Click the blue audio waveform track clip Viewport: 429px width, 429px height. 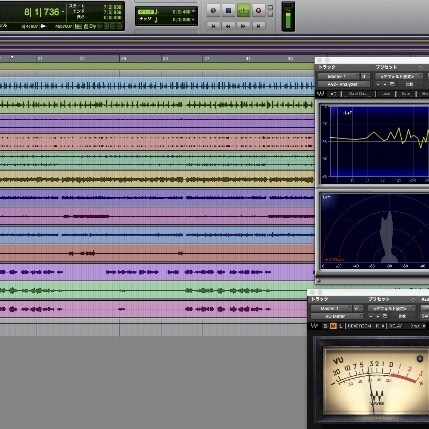(x=157, y=86)
